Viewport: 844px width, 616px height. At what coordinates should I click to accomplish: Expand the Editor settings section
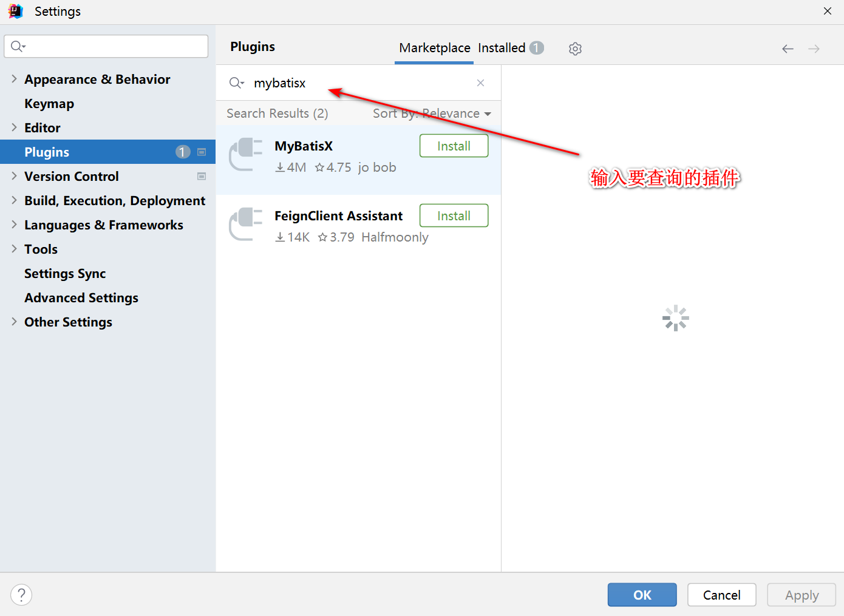tap(14, 127)
